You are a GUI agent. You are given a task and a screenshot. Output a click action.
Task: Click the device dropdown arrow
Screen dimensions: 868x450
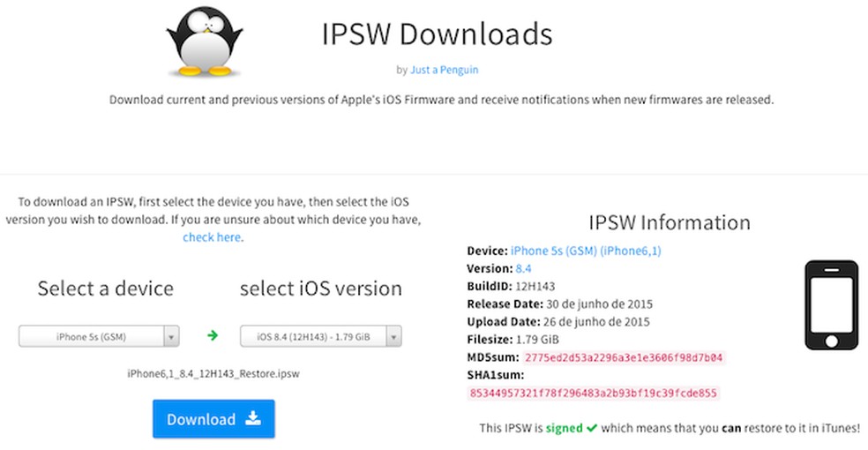coord(171,336)
